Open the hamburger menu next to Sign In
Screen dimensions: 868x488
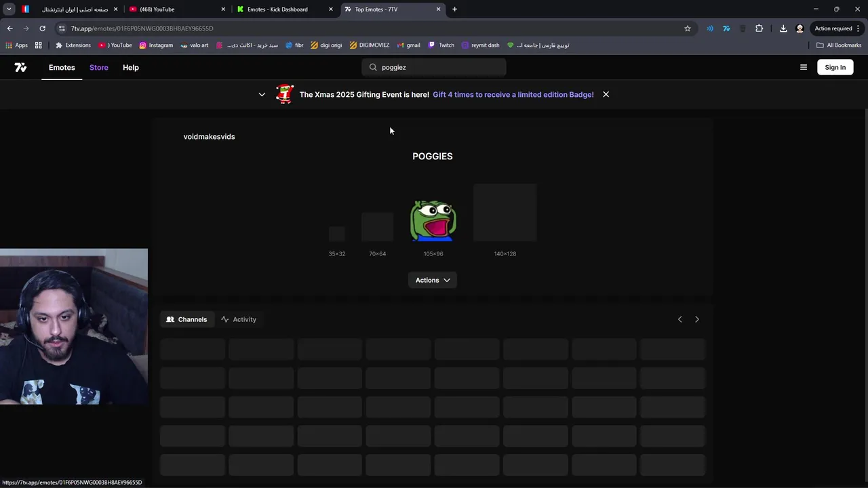coord(804,67)
